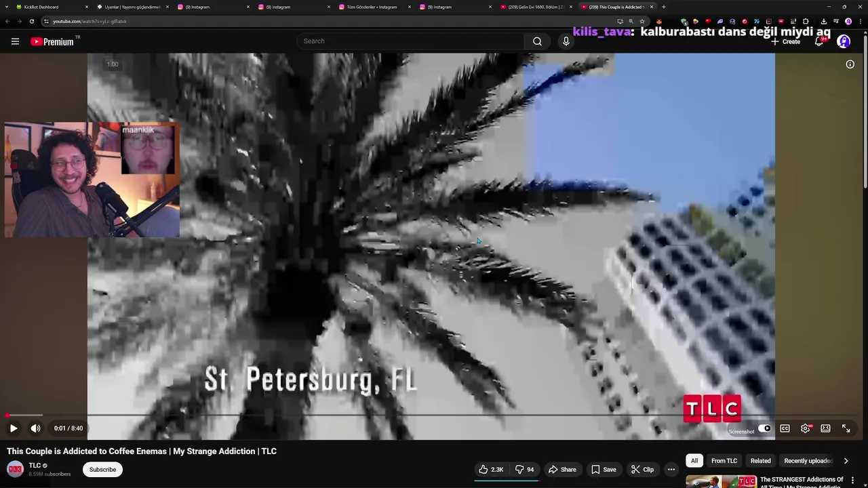Image resolution: width=868 pixels, height=488 pixels.
Task: Select the All filter chip
Action: tap(694, 461)
